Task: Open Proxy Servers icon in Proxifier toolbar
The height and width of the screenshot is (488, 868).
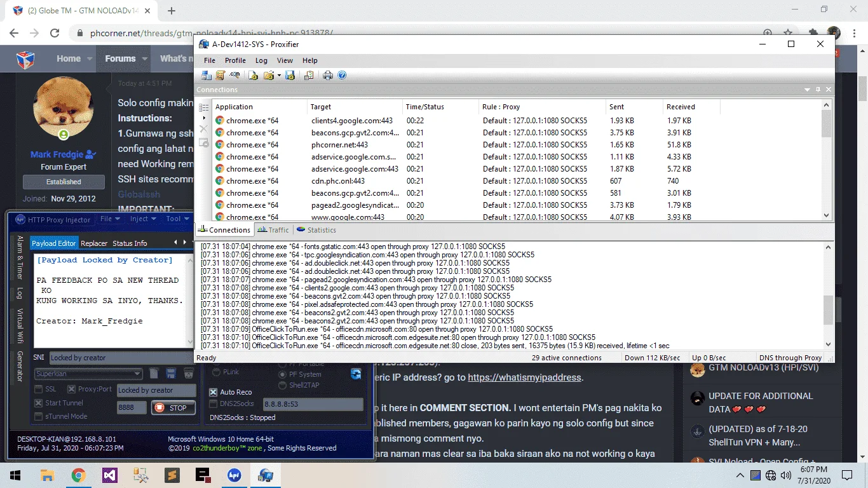Action: 207,75
